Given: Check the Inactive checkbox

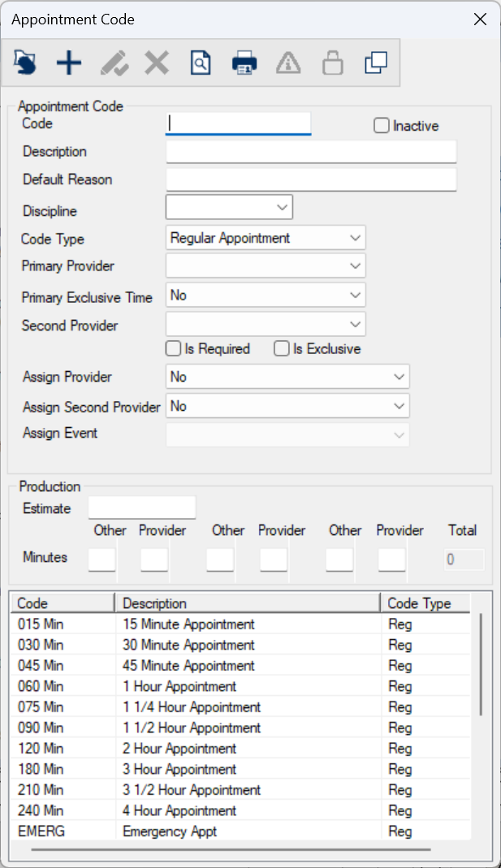Looking at the screenshot, I should 382,126.
